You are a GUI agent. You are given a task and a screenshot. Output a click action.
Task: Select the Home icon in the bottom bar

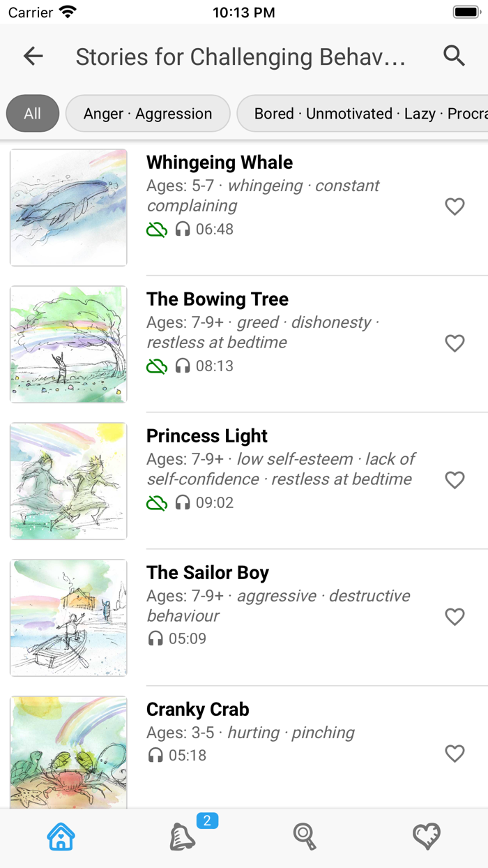[61, 837]
